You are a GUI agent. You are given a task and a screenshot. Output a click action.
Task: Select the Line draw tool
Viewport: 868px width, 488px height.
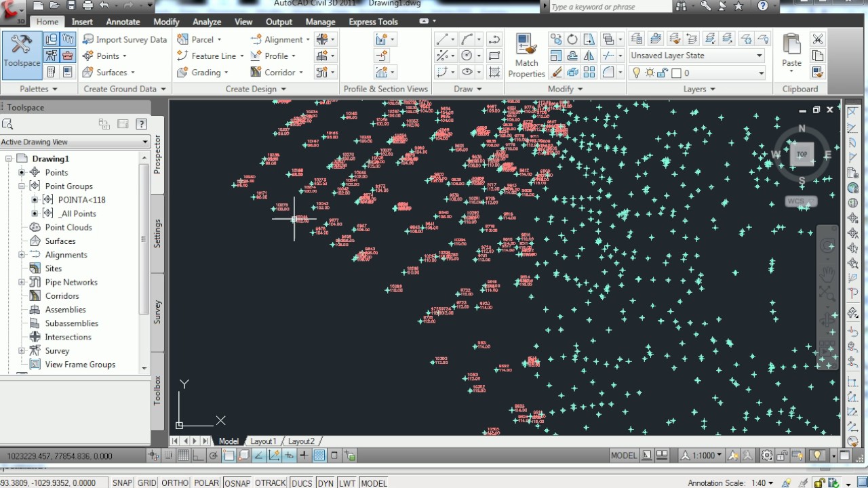click(x=442, y=39)
